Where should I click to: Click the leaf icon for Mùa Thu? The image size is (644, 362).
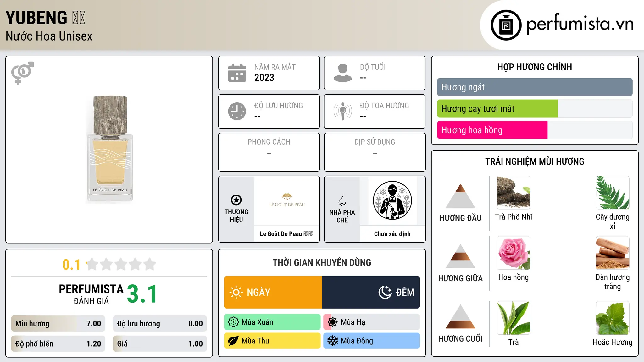[233, 341]
